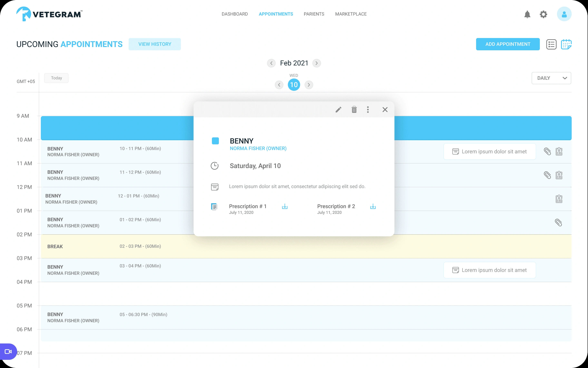Jump to Today

click(56, 78)
